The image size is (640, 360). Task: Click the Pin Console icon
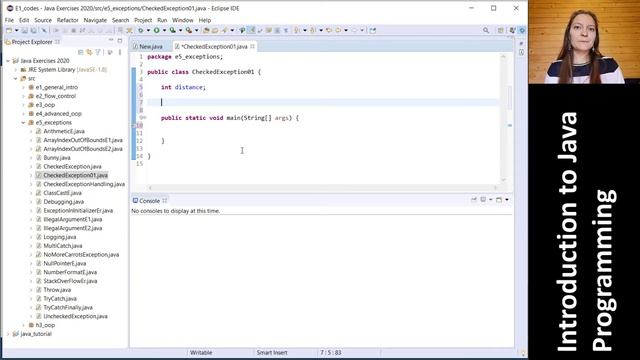(x=473, y=200)
